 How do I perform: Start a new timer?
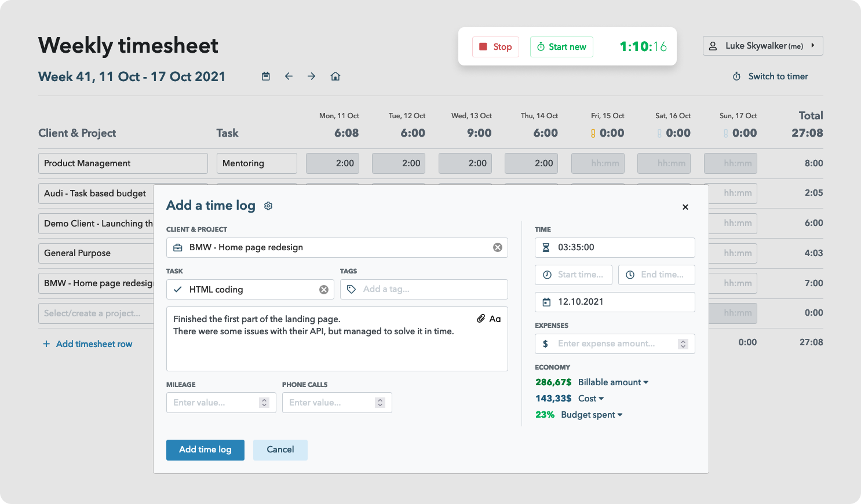561,47
